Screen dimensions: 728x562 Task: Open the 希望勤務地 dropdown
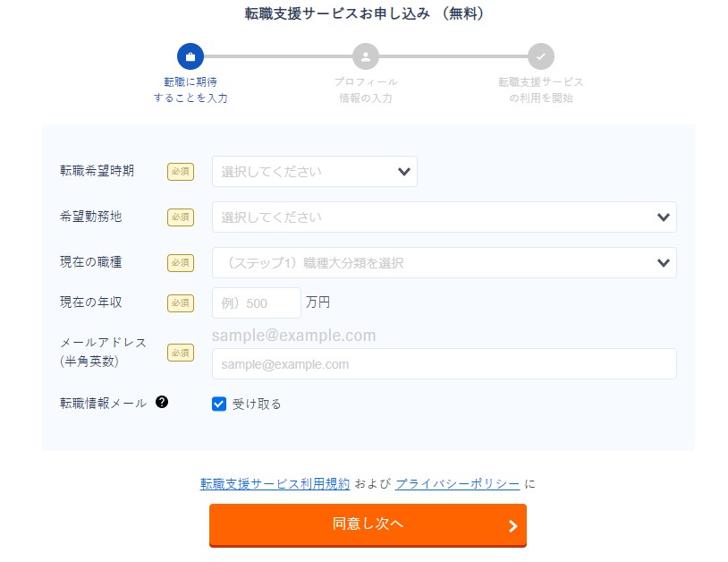444,217
